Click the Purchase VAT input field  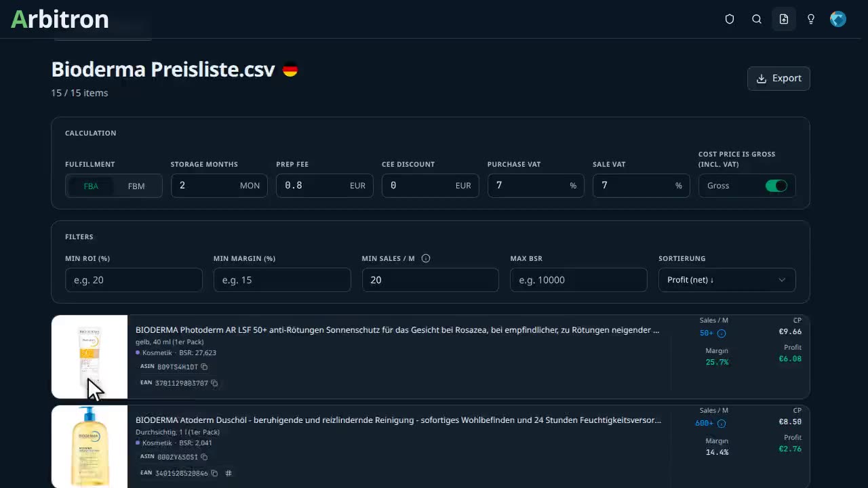coord(536,186)
